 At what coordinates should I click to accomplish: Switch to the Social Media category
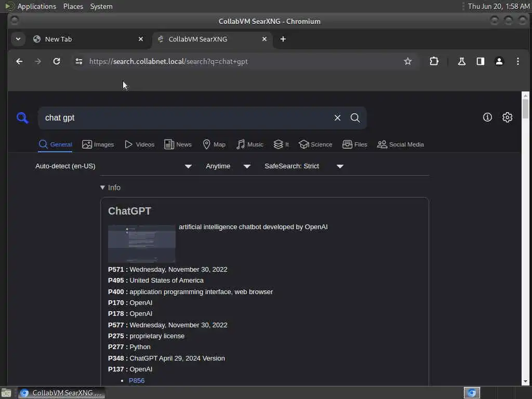pos(401,144)
